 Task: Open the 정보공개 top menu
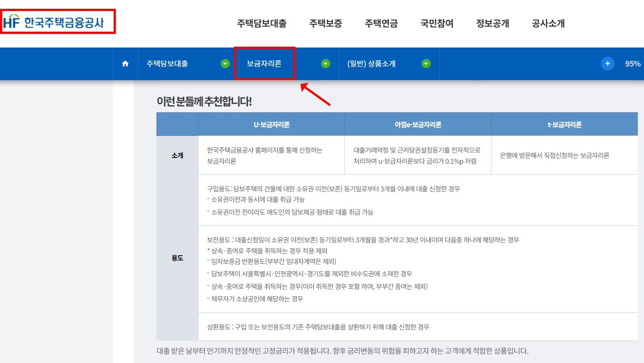click(x=492, y=23)
